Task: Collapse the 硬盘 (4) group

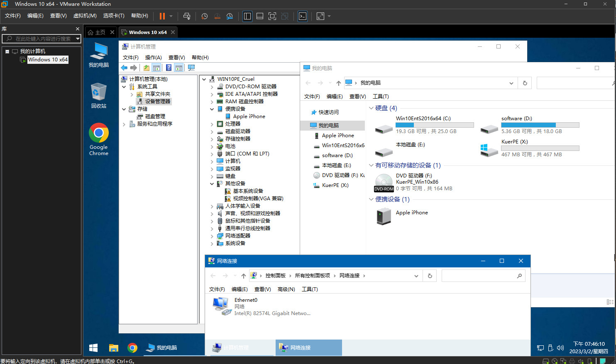Action: coord(371,108)
